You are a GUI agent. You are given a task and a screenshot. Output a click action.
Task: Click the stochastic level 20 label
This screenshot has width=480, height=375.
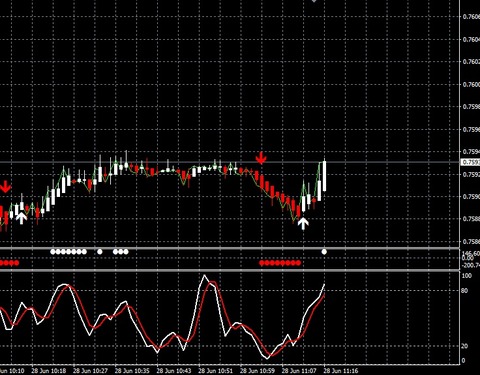click(x=465, y=346)
